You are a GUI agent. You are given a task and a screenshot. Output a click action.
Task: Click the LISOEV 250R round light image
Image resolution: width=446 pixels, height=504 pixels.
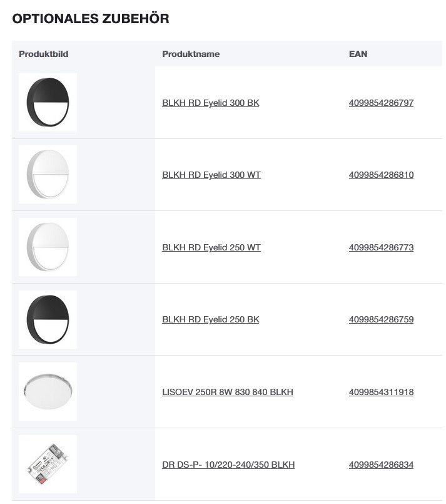point(48,391)
